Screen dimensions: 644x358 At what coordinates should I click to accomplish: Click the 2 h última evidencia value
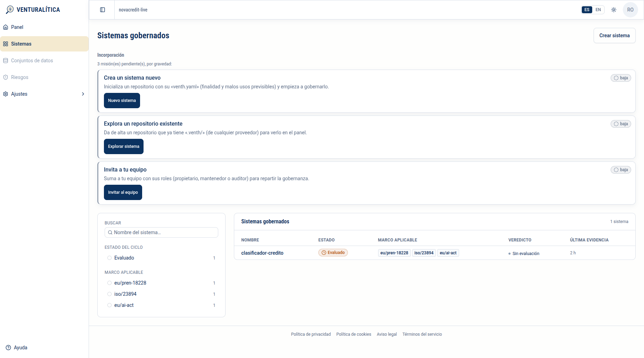(573, 253)
